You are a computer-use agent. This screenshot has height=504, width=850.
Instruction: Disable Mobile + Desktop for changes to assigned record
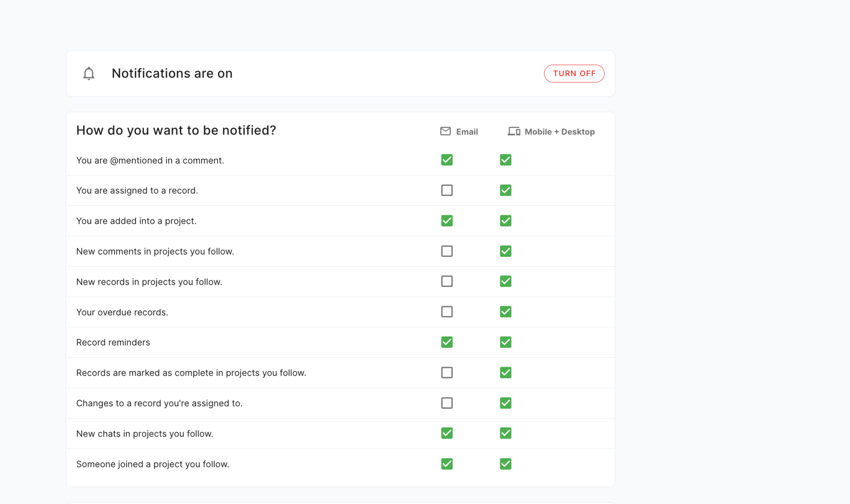click(505, 403)
